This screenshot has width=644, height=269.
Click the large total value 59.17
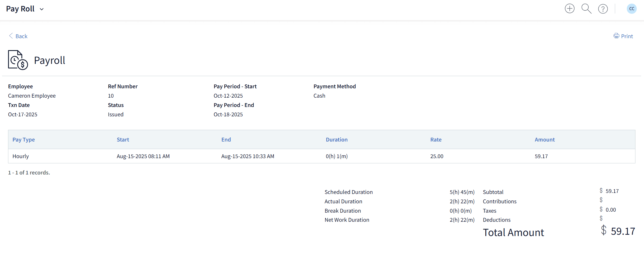click(623, 231)
